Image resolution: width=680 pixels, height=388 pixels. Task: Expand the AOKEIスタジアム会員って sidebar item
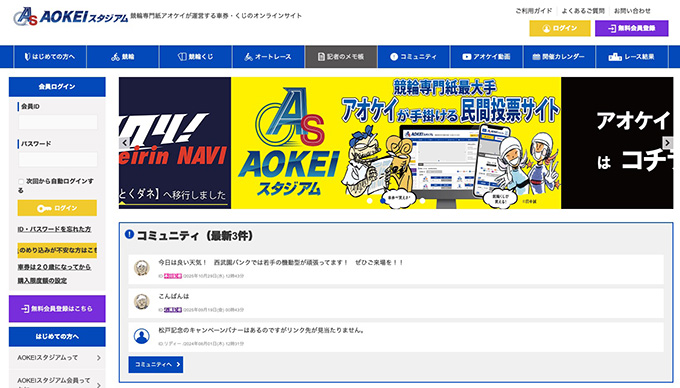point(57,380)
